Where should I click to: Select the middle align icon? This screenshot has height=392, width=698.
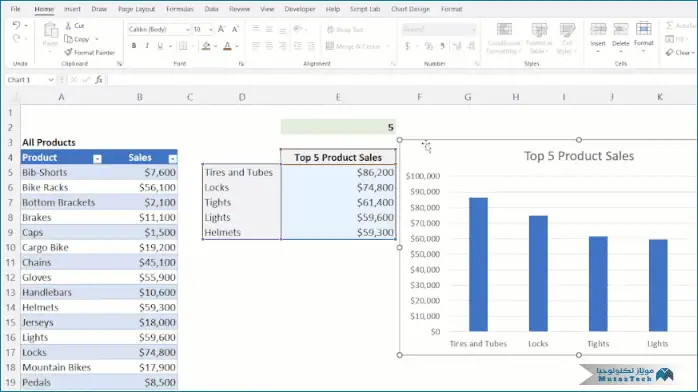(x=269, y=29)
